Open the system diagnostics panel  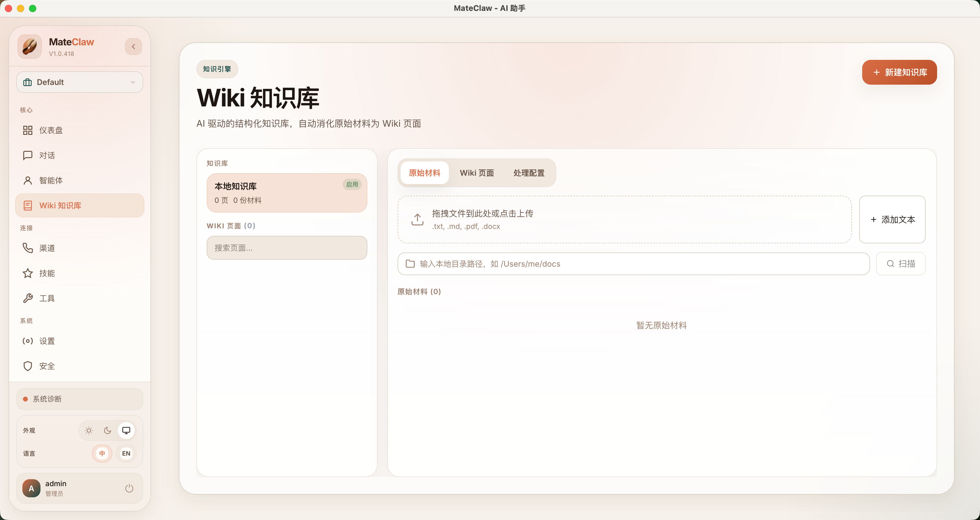79,399
